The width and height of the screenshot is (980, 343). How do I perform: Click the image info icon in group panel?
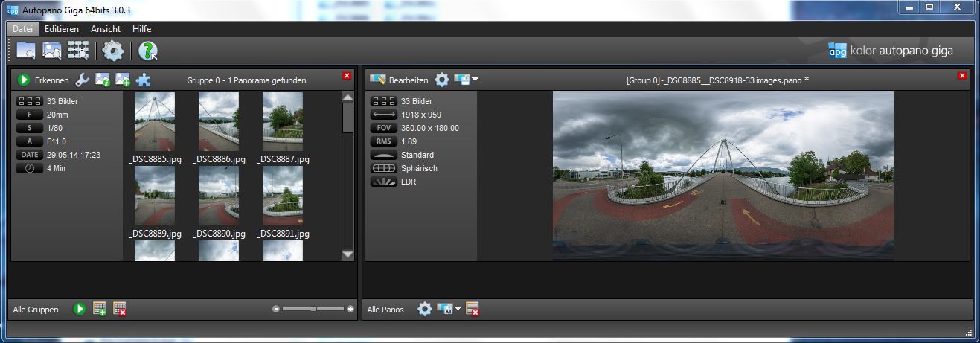(103, 80)
